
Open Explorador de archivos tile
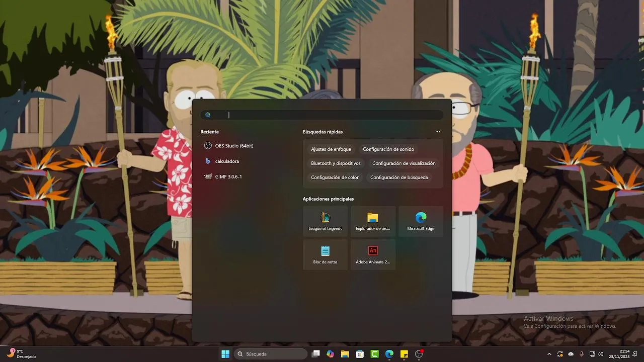pyautogui.click(x=373, y=221)
